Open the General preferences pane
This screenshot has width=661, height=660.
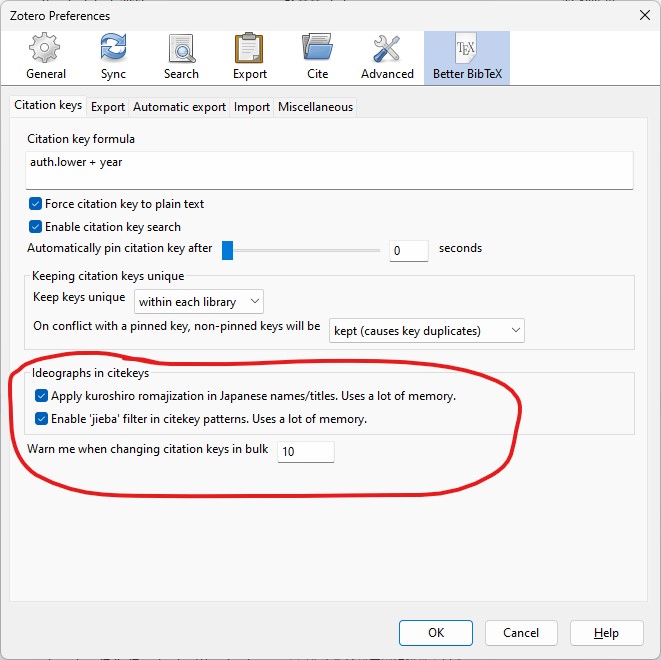pyautogui.click(x=46, y=57)
